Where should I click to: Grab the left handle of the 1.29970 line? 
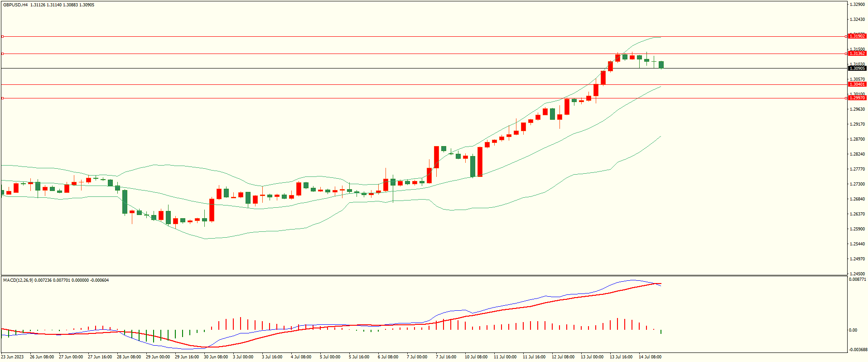coord(2,98)
